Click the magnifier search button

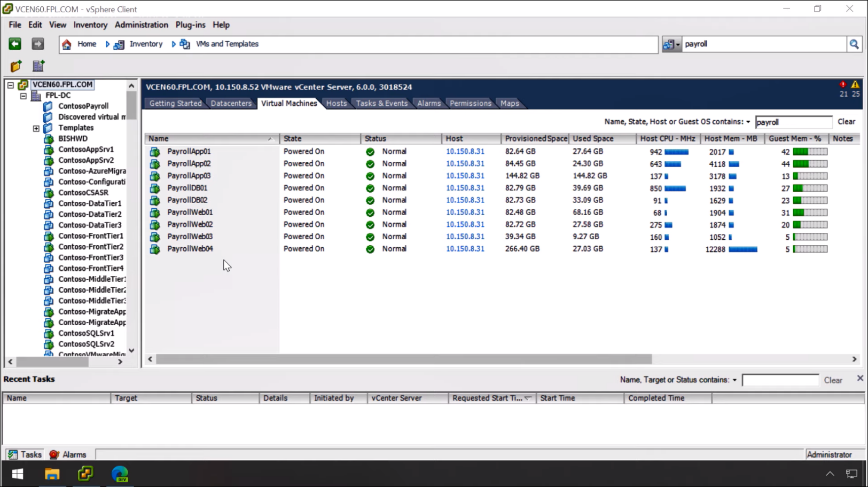854,44
